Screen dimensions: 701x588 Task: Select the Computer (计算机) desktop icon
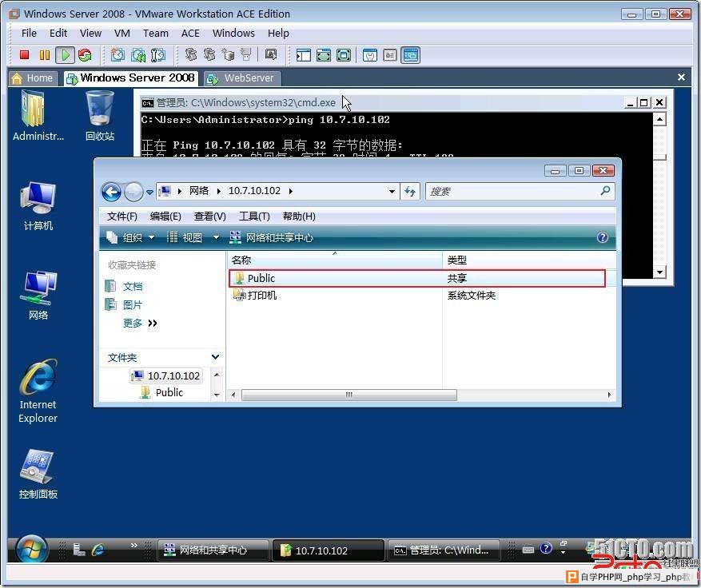point(38,206)
